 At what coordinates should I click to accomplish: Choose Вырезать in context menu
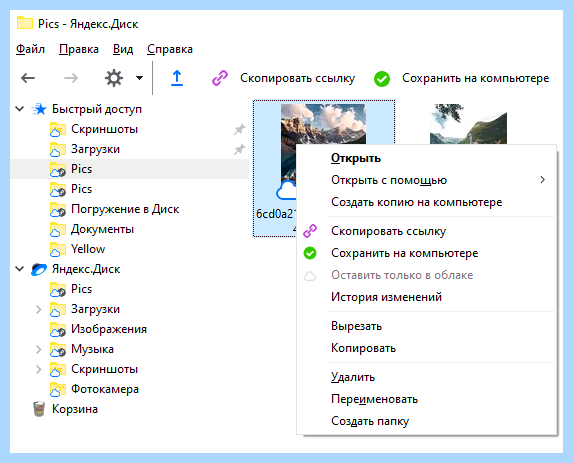click(x=356, y=326)
